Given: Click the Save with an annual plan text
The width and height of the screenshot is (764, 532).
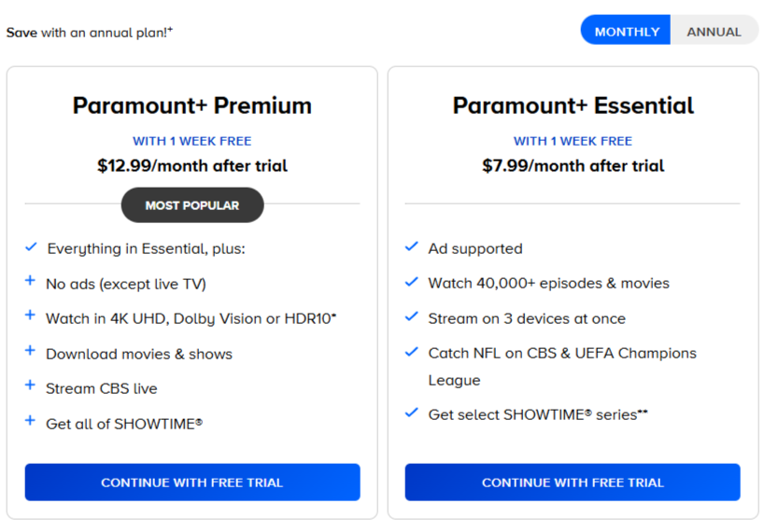Looking at the screenshot, I should pyautogui.click(x=89, y=32).
